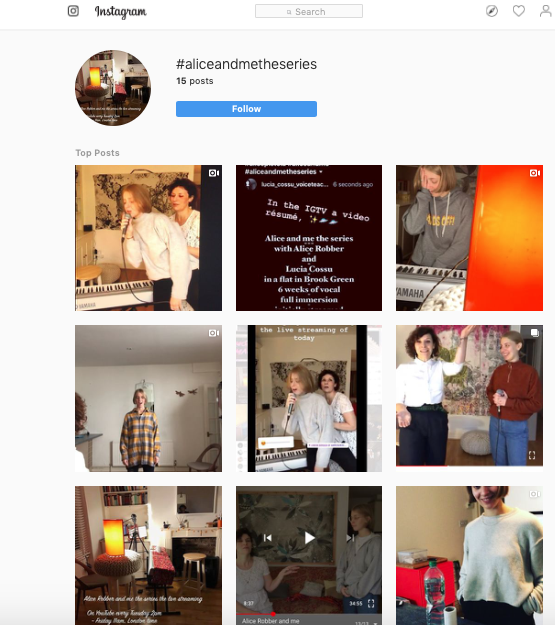Open the room with glowing lamp post

click(148, 555)
